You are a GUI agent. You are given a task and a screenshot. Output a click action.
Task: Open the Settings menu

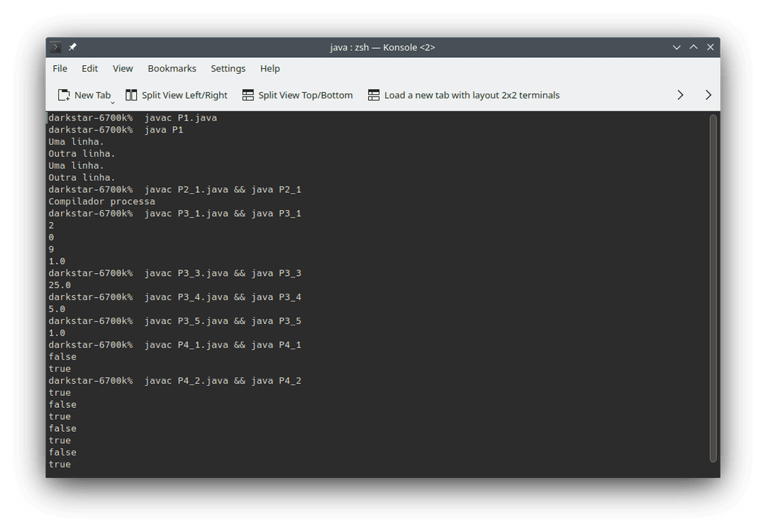click(x=228, y=68)
